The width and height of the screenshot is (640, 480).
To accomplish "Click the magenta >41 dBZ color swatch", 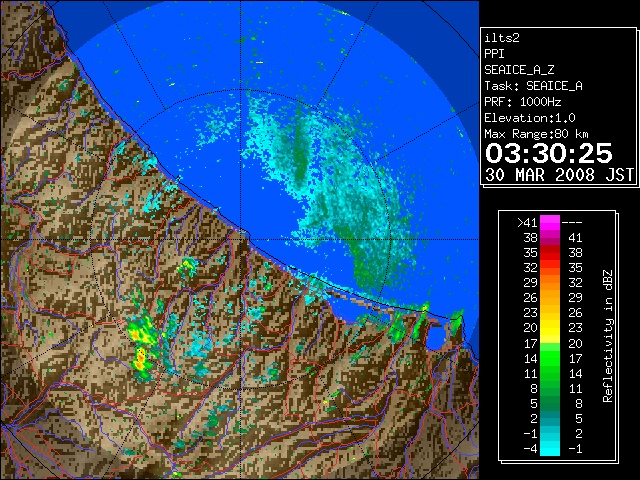I will pos(550,223).
